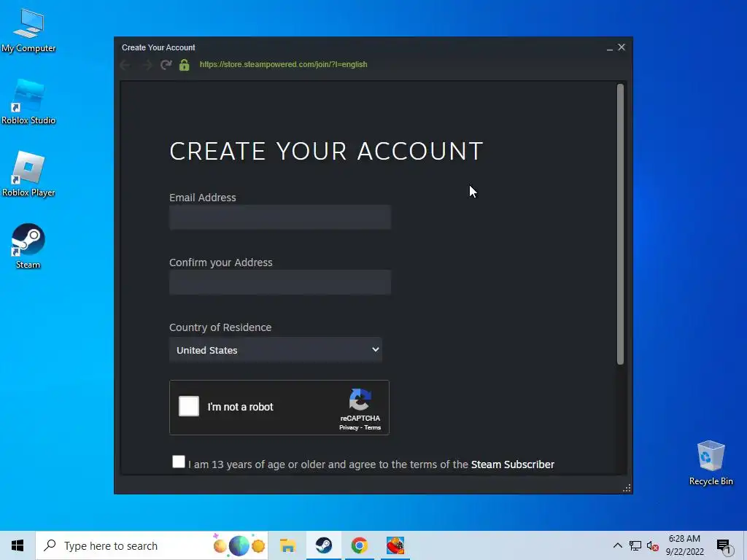This screenshot has height=560, width=747.
Task: Click the reCAPTCHA logo
Action: pyautogui.click(x=360, y=400)
